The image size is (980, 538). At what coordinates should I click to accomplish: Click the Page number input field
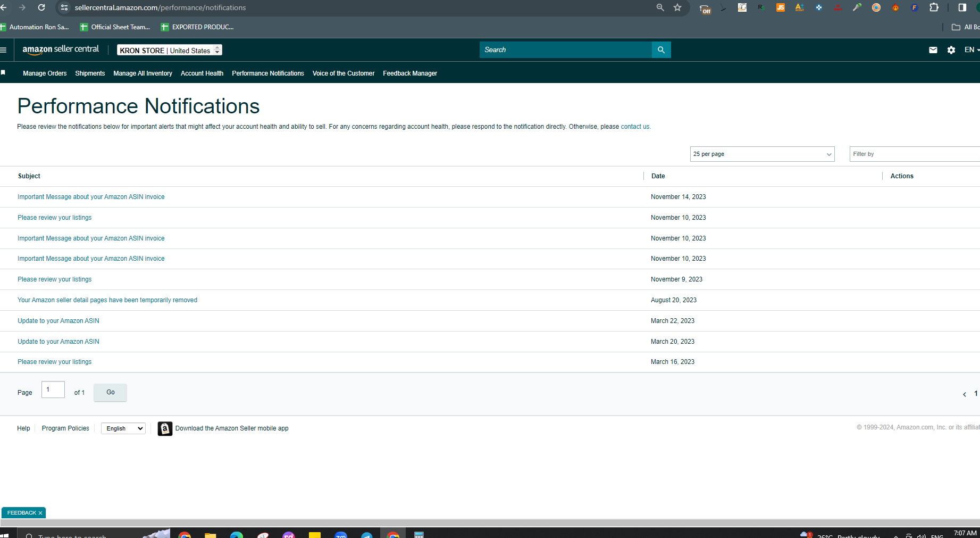[x=53, y=390]
